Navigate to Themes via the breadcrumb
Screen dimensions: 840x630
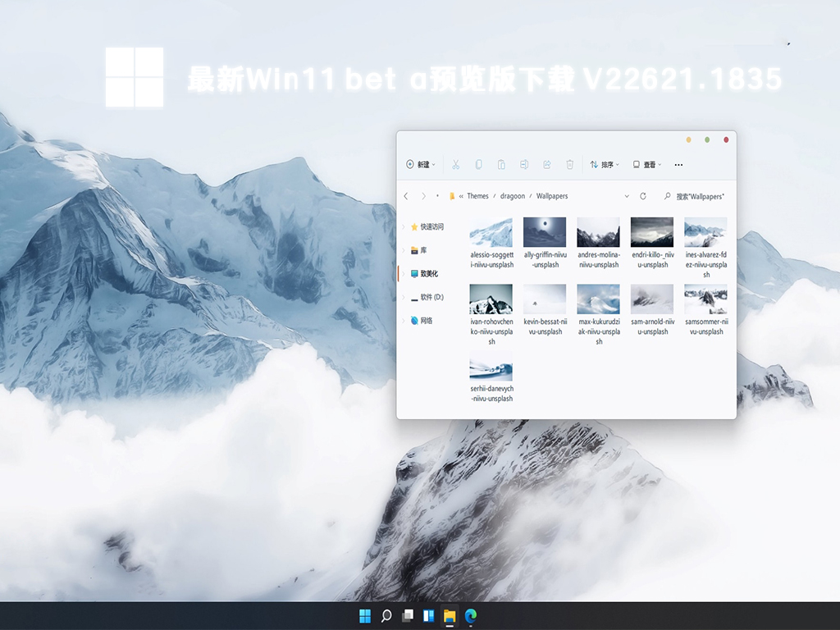coord(477,195)
